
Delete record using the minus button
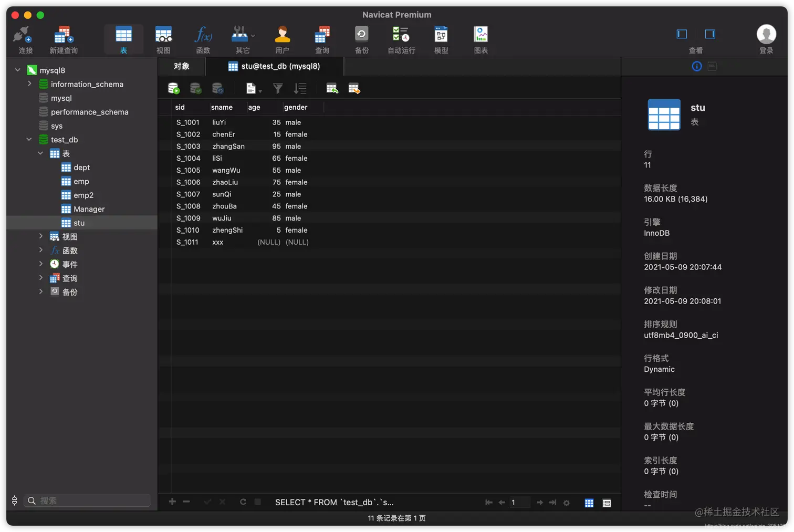(186, 502)
